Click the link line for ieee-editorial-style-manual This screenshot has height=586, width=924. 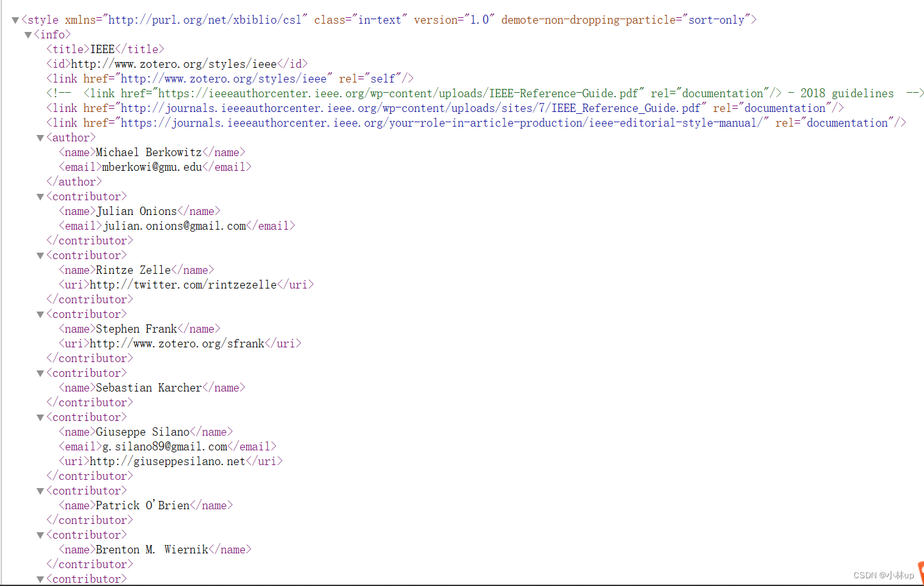tap(476, 123)
